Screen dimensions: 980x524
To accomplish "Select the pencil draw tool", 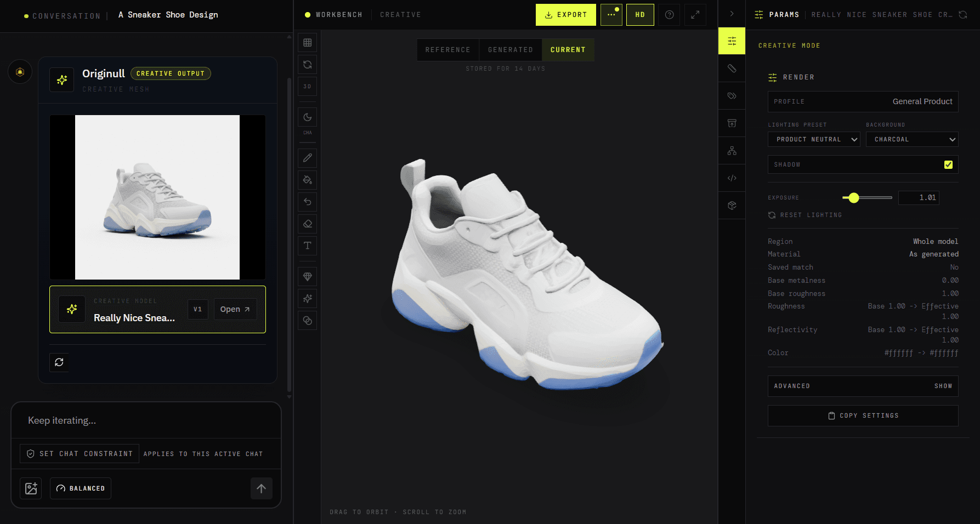I will tap(308, 158).
